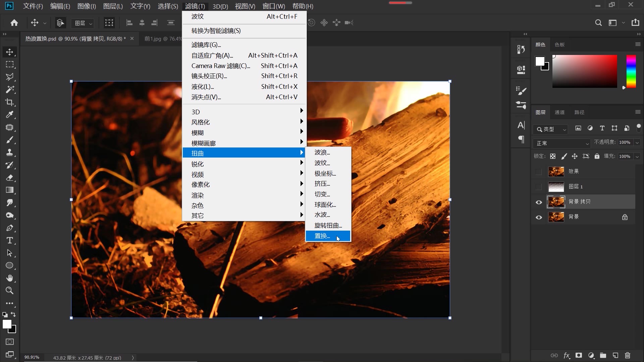Toggle visibility of 图层 1 layer

pyautogui.click(x=539, y=187)
